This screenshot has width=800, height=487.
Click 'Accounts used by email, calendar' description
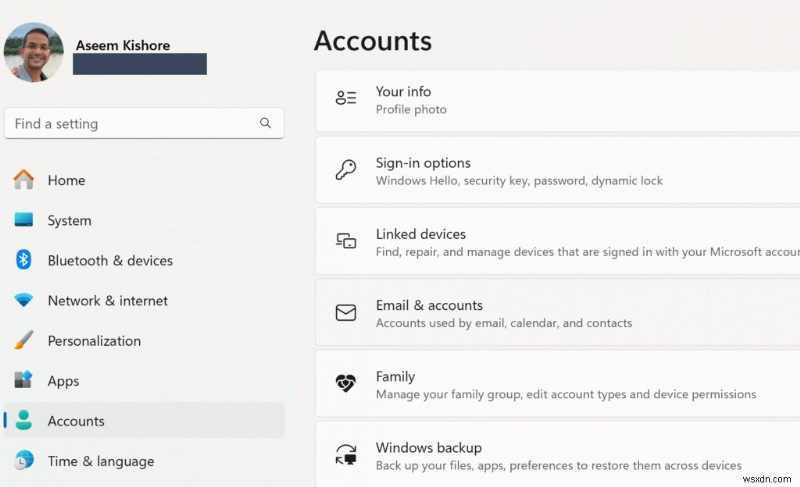click(x=504, y=323)
